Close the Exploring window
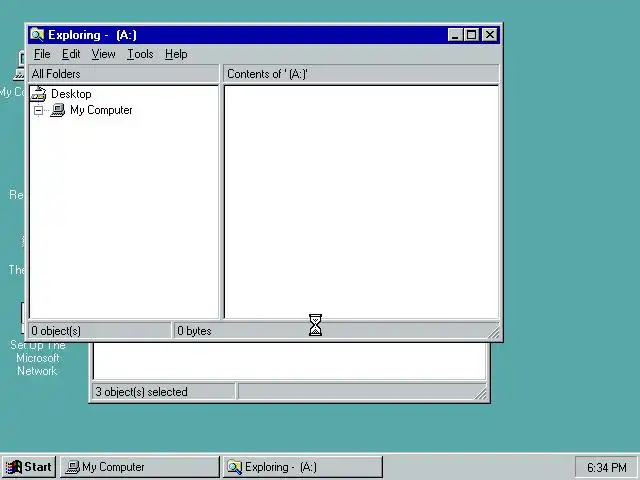640x480 pixels. click(490, 35)
